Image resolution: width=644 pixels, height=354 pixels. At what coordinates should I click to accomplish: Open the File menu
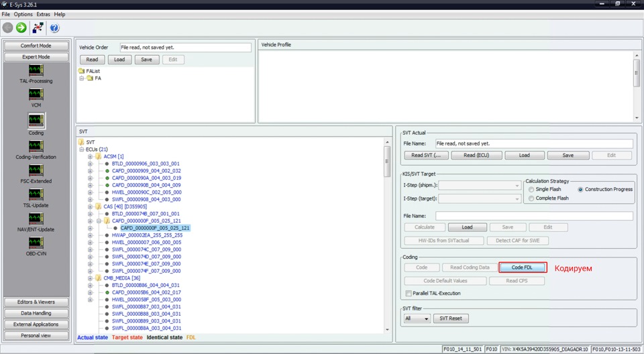(6, 14)
